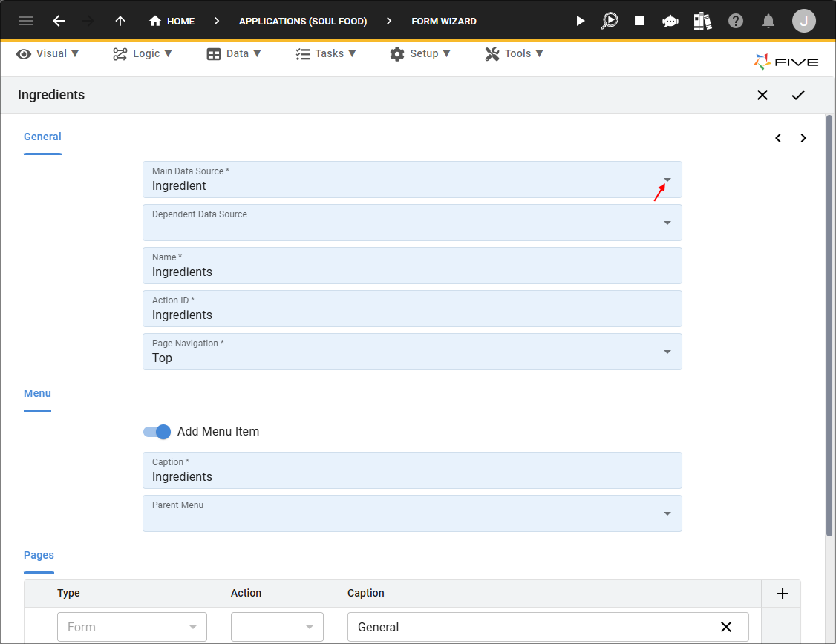Open the documentation books icon
Image resolution: width=836 pixels, height=644 pixels.
point(702,21)
